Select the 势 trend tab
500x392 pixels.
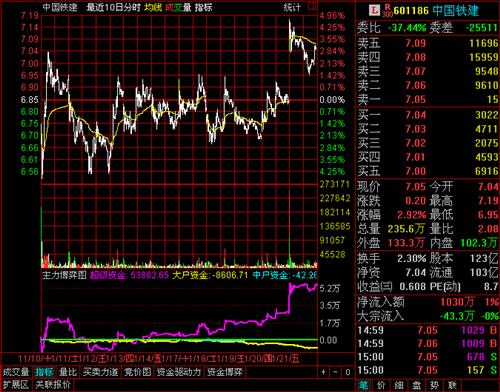coord(434,386)
